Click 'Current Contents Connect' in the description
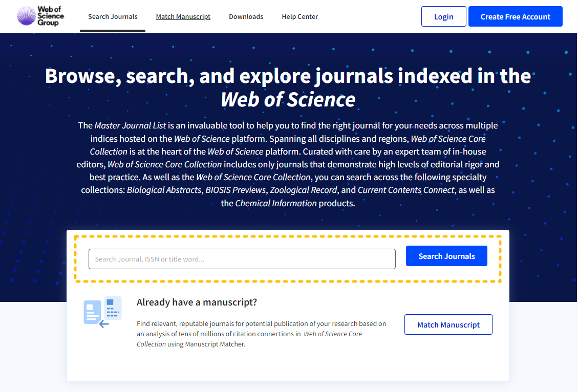This screenshot has height=392, width=578. click(406, 190)
